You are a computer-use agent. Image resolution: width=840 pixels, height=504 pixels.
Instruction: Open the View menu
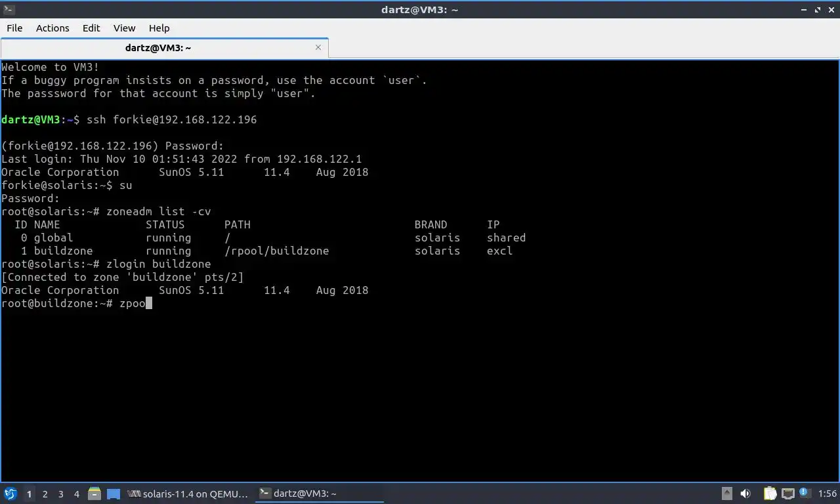pos(124,28)
